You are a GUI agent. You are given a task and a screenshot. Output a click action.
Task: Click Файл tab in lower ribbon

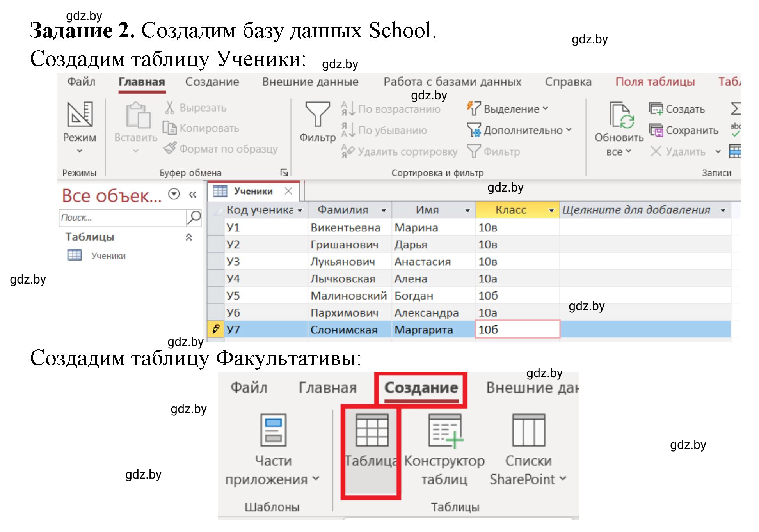[x=249, y=388]
